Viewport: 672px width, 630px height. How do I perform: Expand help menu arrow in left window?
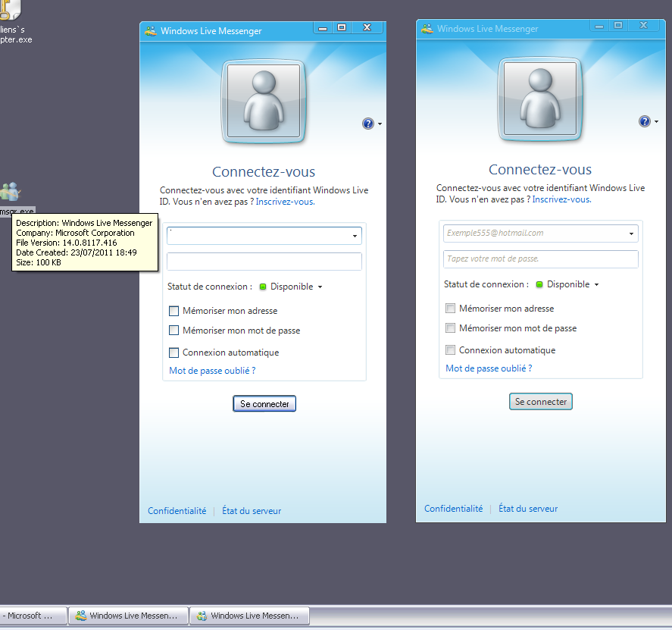[x=380, y=124]
